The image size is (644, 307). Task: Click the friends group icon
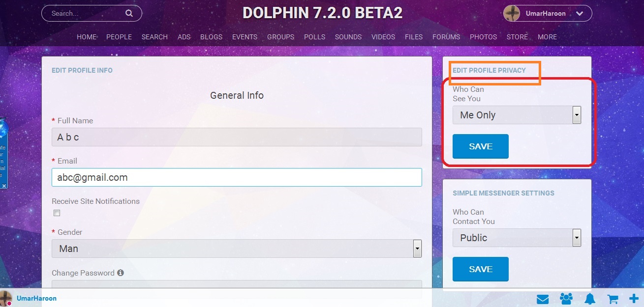566,299
